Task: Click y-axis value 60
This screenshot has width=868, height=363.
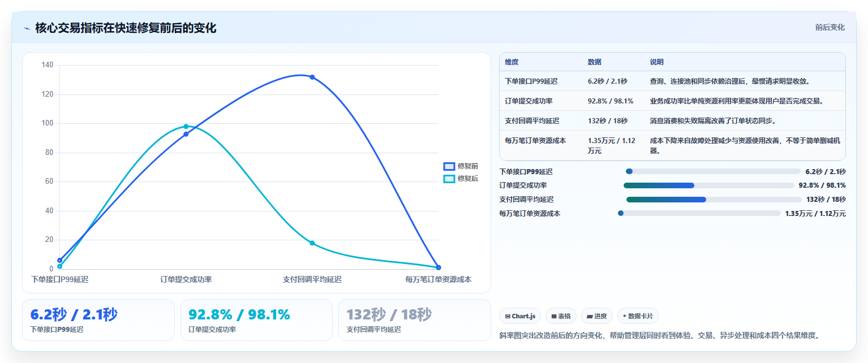Action: tap(49, 181)
